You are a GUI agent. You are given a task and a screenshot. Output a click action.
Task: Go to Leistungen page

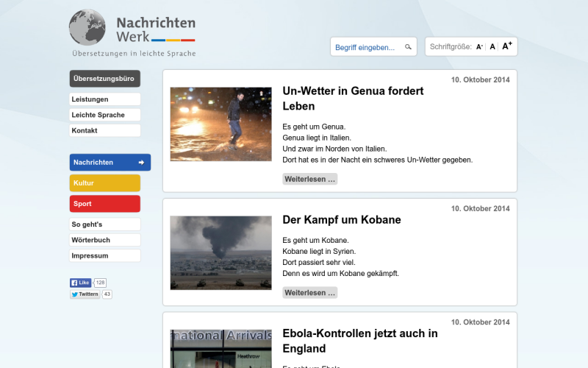coord(105,99)
